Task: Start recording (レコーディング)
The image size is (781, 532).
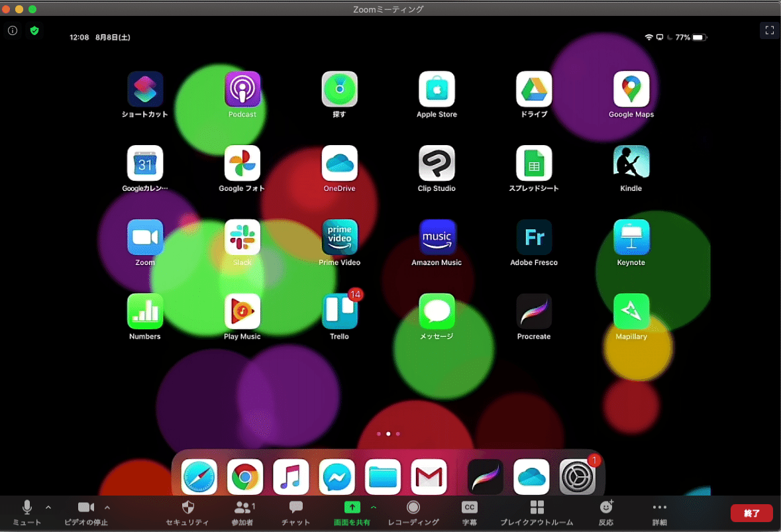Action: tap(413, 513)
